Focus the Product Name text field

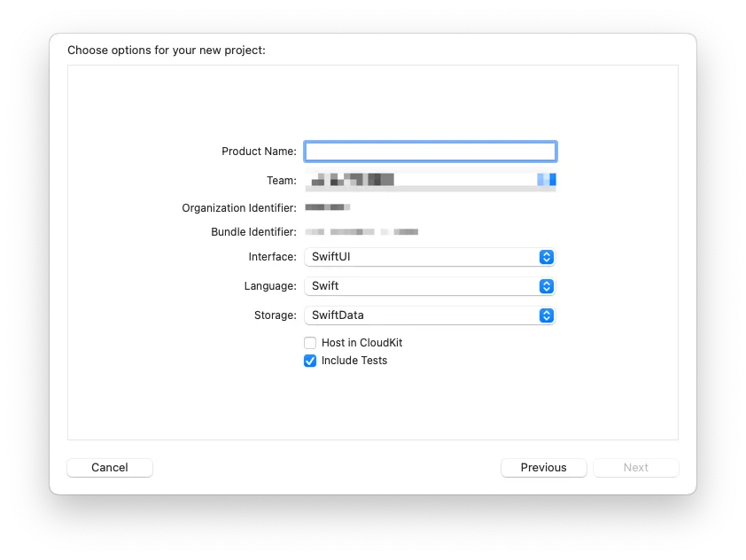[430, 151]
